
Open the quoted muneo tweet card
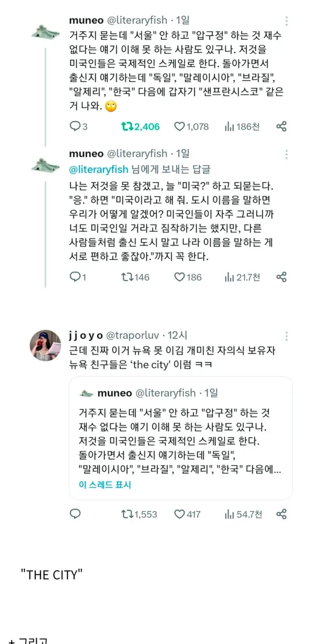[180, 437]
